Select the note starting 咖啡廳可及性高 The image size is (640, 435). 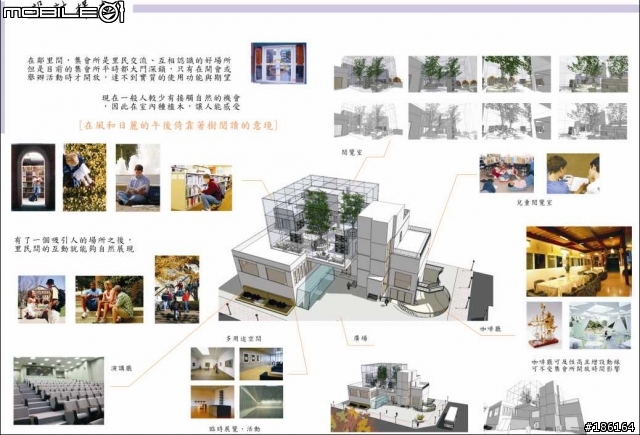click(x=576, y=366)
